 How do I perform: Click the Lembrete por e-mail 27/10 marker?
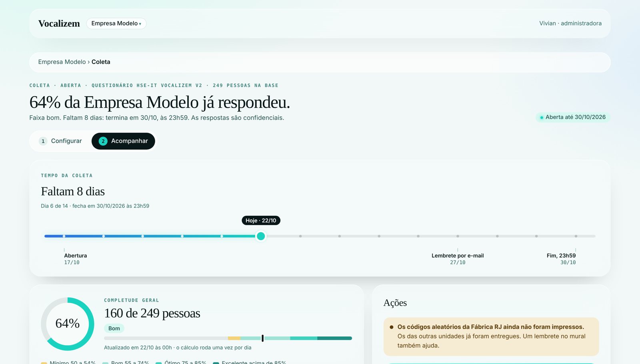click(458, 259)
